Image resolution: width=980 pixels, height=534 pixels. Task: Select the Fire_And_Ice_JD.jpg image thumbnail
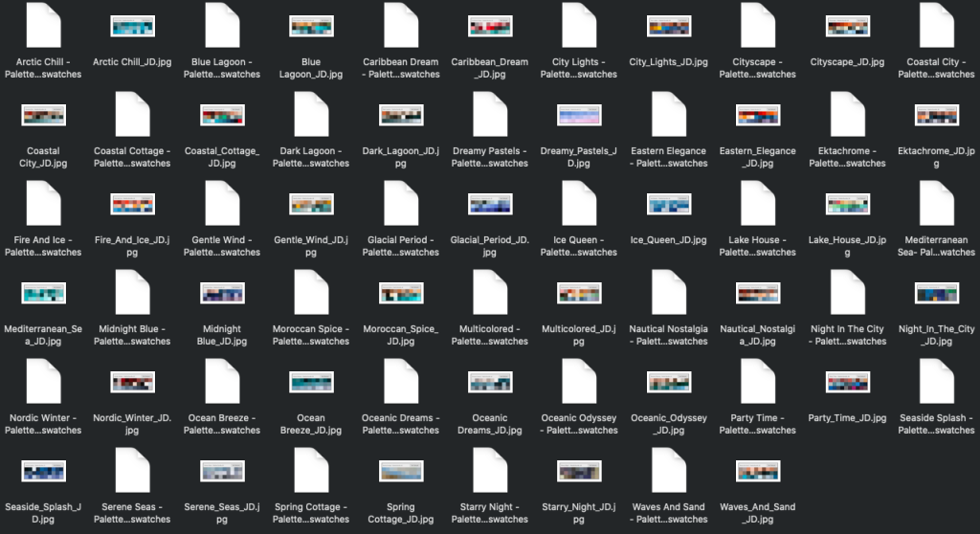[132, 205]
